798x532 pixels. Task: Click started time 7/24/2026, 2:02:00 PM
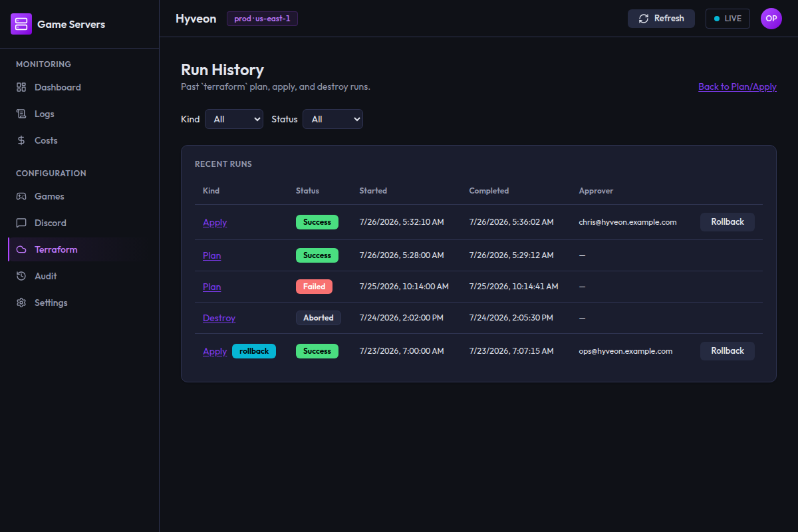tap(401, 318)
